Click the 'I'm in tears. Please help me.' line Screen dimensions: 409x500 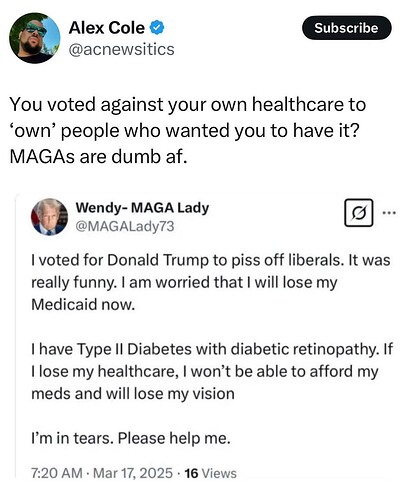(x=131, y=438)
